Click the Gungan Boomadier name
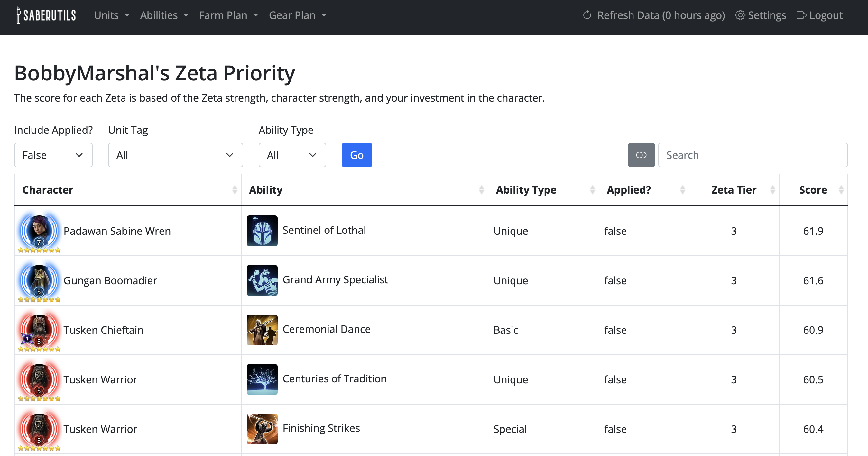 coord(110,280)
